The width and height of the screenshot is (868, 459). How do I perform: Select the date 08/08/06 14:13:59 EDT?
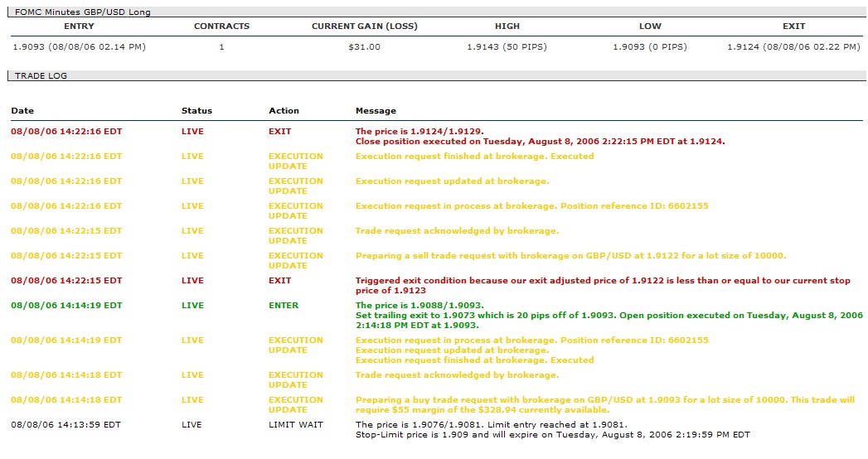point(65,425)
